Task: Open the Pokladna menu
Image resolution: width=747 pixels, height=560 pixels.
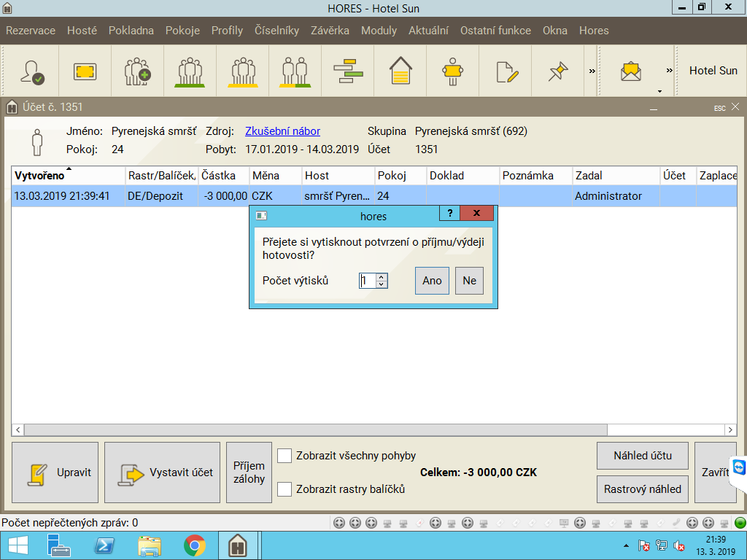Action: (x=131, y=31)
